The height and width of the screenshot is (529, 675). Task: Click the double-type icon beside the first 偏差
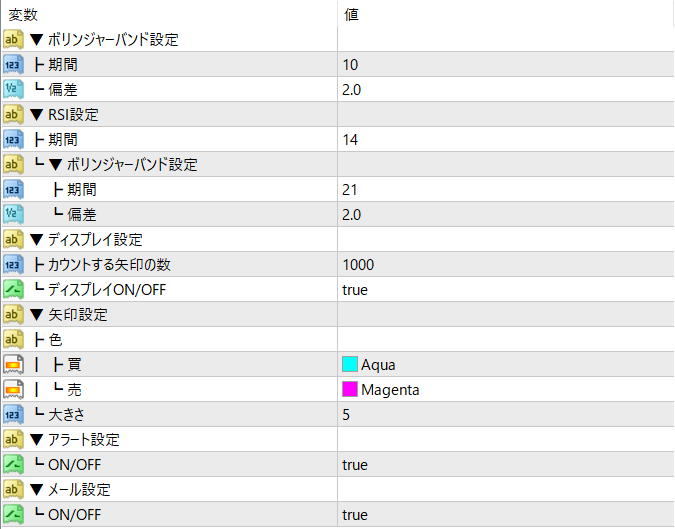point(13,90)
